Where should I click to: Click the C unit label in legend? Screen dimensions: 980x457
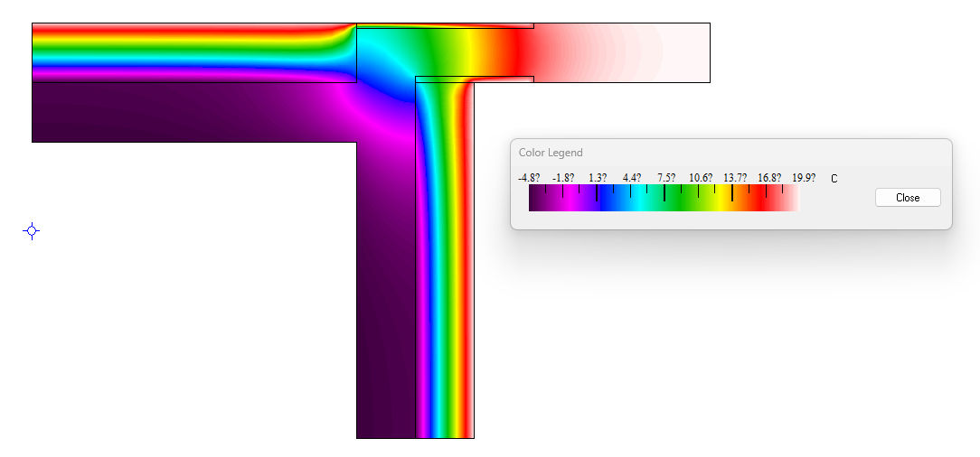[x=834, y=179]
